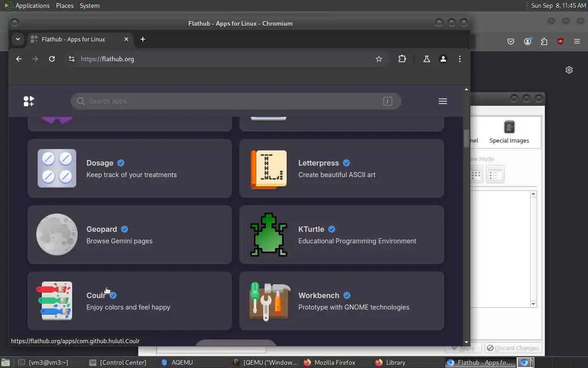The height and width of the screenshot is (368, 588).
Task: Select the Flathub - Apps for Linux tab
Action: point(80,39)
